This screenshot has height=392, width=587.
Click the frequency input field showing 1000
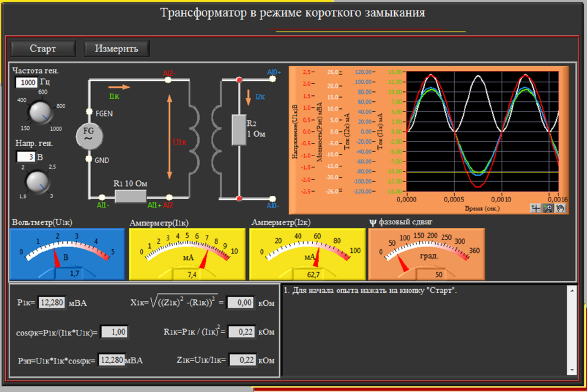[x=27, y=82]
